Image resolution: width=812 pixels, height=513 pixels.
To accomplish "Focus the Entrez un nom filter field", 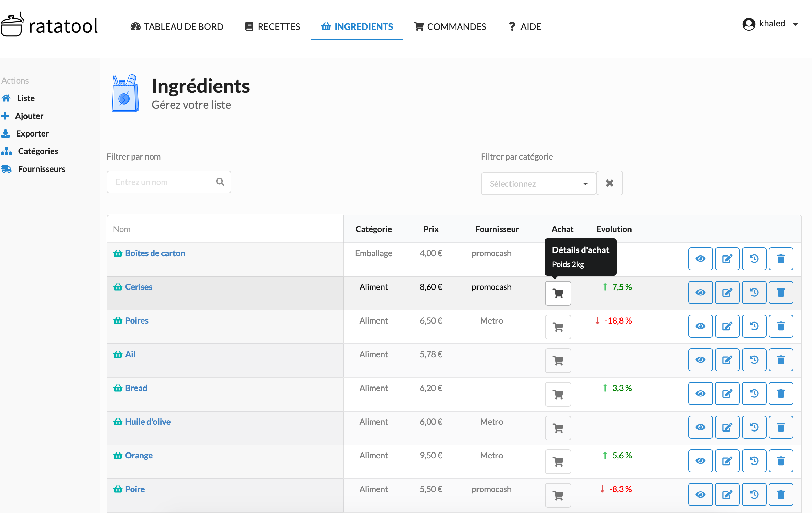I will click(x=168, y=182).
